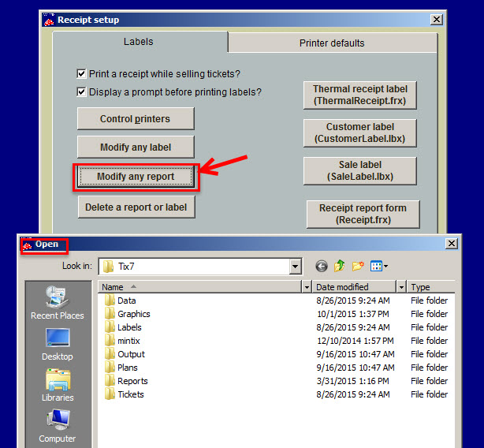Open the Date modified column filter arrow
484x448 pixels.
401,287
